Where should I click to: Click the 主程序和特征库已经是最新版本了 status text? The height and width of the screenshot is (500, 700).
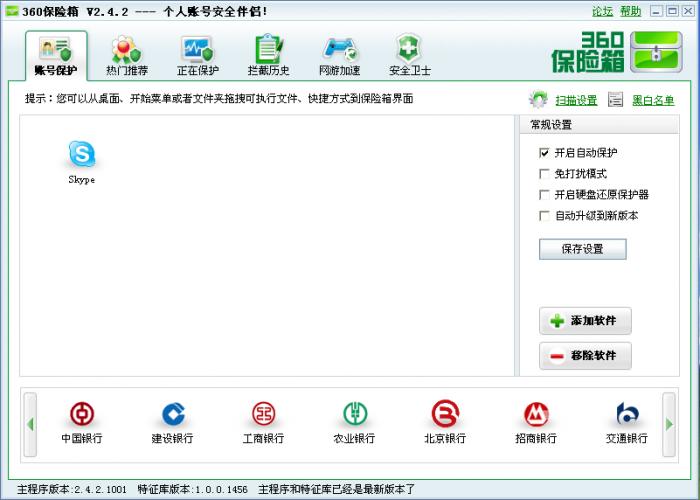click(337, 489)
